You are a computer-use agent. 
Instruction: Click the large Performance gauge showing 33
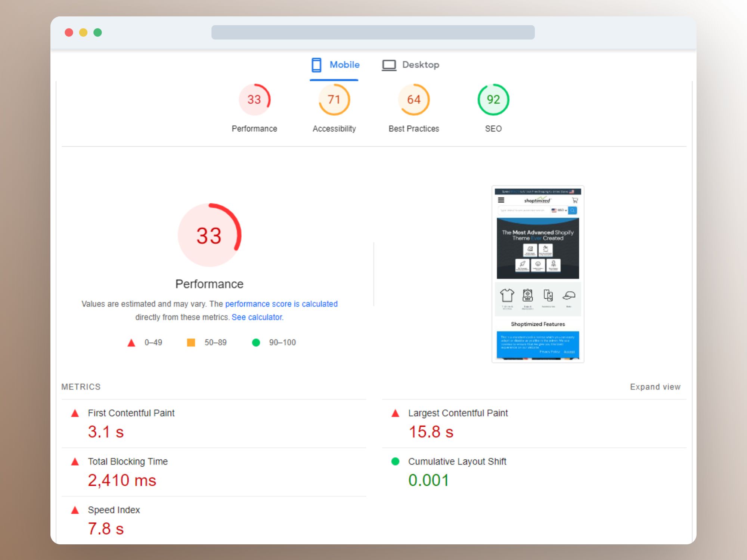coord(209,235)
